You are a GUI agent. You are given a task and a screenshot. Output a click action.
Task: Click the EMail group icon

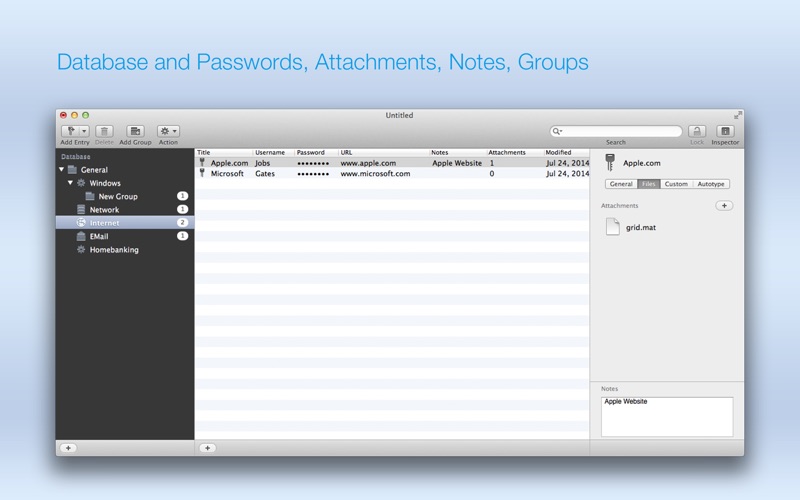(x=81, y=236)
